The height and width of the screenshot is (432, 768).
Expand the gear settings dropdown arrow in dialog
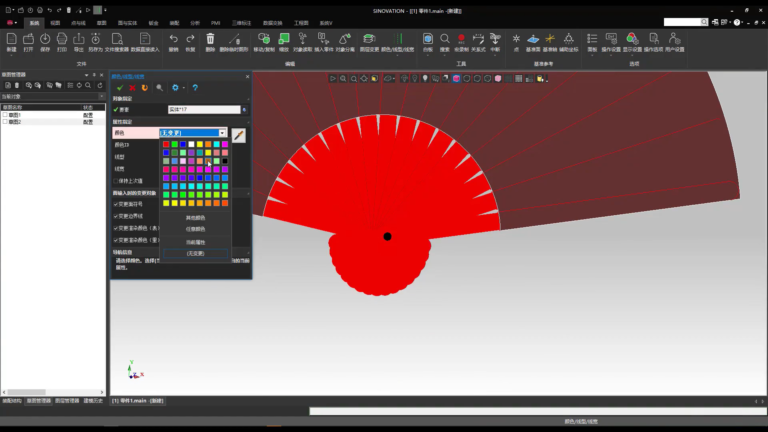point(184,88)
